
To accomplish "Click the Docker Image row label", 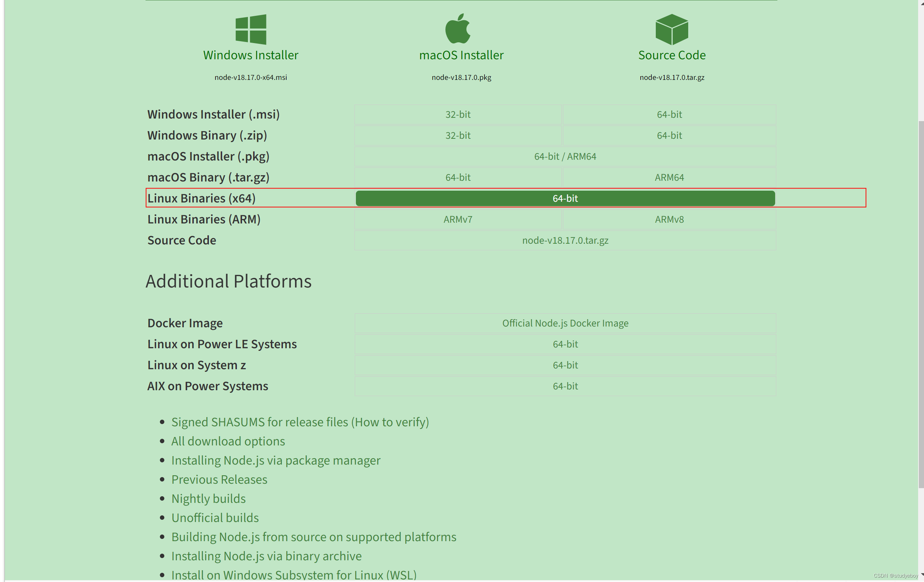I will pyautogui.click(x=185, y=323).
